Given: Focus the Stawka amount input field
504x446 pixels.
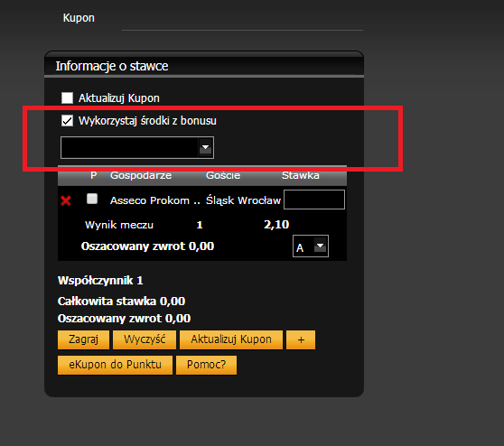Looking at the screenshot, I should (314, 200).
